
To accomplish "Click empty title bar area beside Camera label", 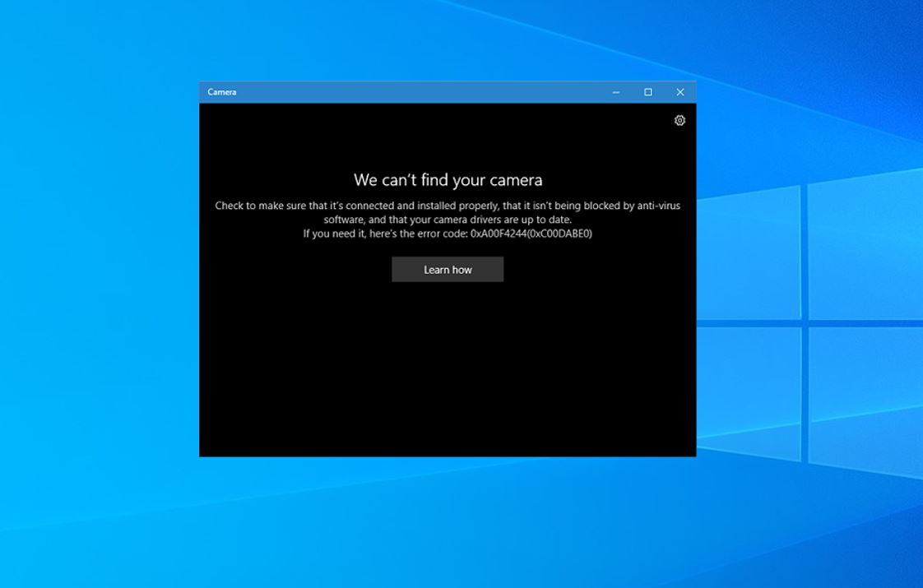I will 412,92.
